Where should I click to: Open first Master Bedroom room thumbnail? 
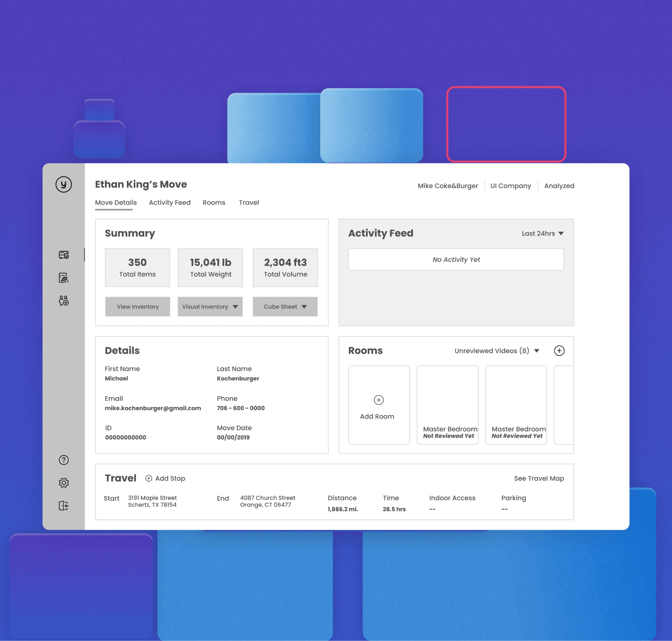(447, 405)
